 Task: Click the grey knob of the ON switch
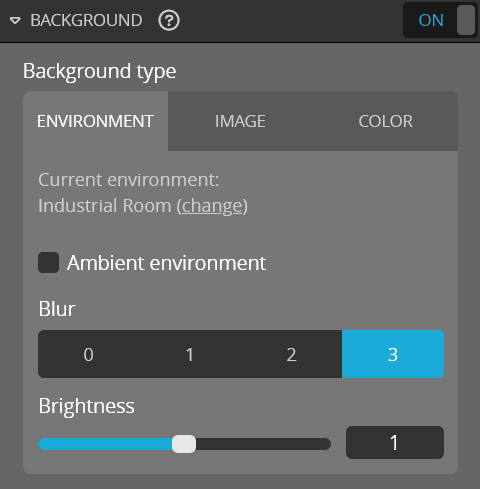coord(466,20)
